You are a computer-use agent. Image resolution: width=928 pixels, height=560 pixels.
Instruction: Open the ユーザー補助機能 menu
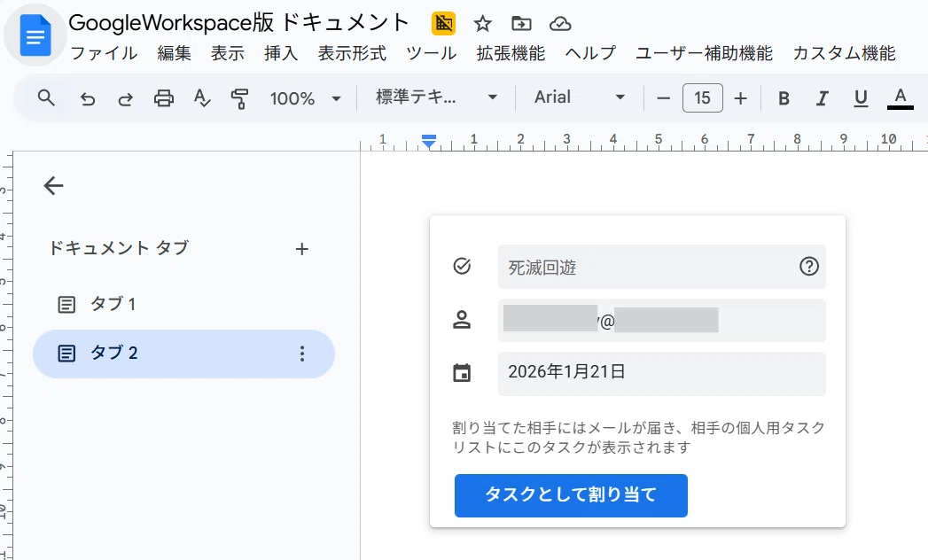coord(704,53)
